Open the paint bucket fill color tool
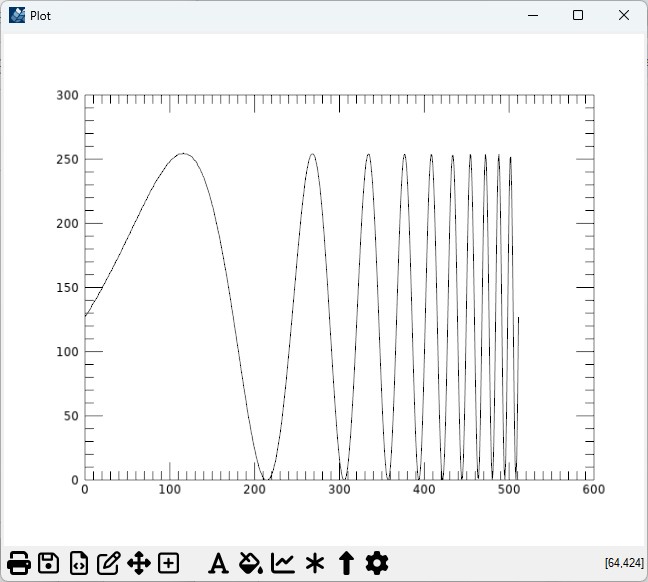The image size is (648, 582). (x=251, y=563)
